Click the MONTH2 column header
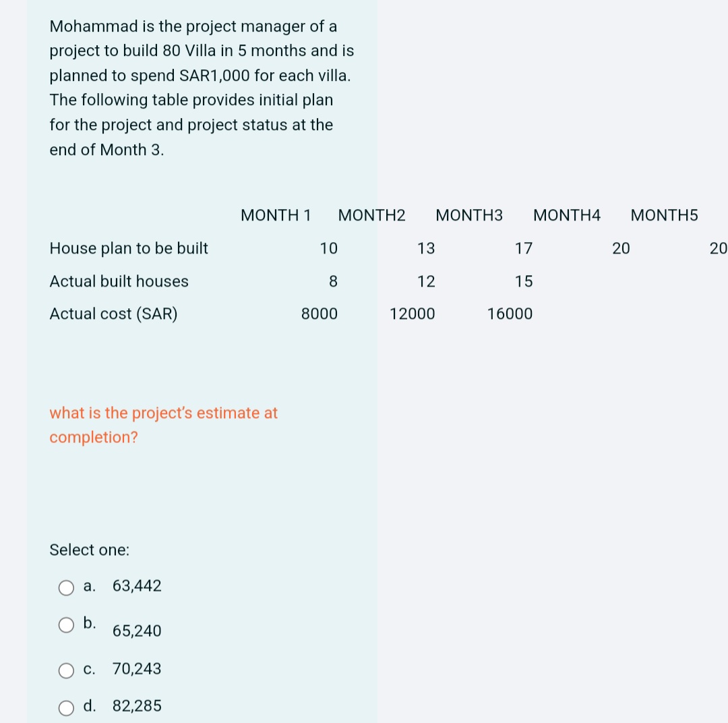 [371, 215]
